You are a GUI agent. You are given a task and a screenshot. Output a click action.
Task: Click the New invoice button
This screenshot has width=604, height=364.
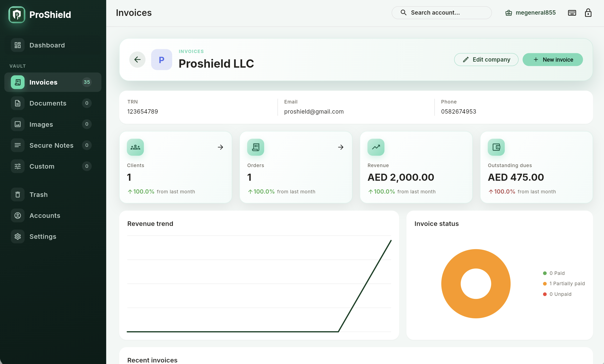click(553, 60)
